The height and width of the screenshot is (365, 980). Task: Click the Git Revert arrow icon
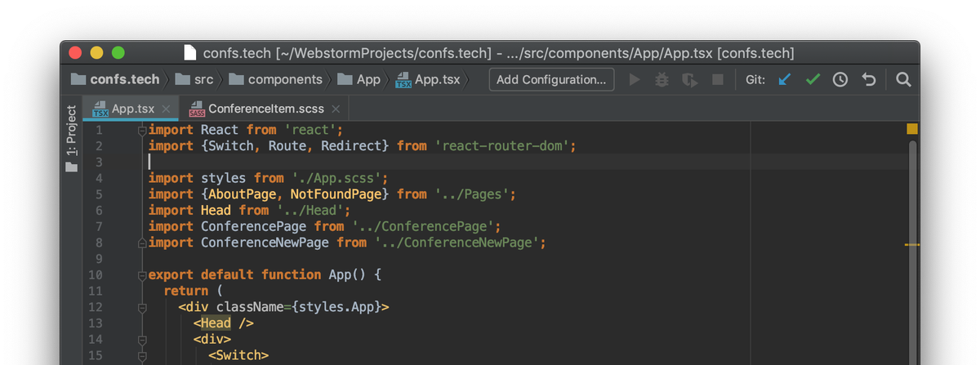(869, 79)
